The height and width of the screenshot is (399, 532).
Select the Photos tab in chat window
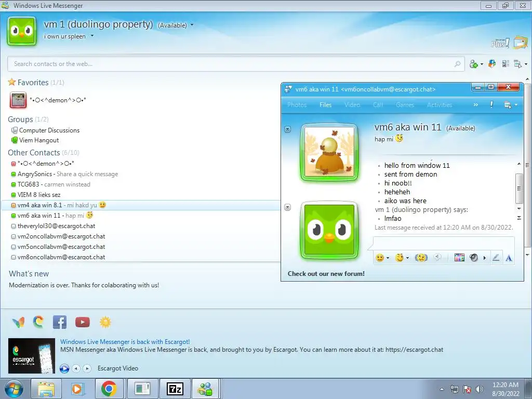coord(297,105)
